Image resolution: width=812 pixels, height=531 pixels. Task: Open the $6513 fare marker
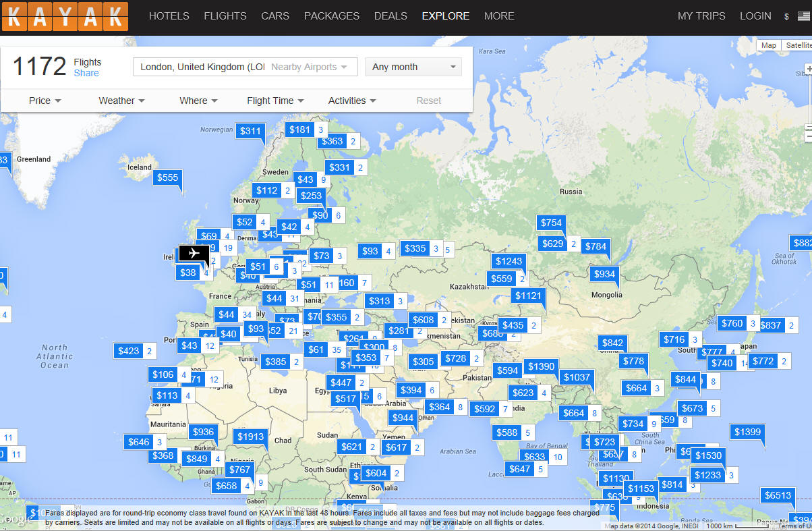778,495
